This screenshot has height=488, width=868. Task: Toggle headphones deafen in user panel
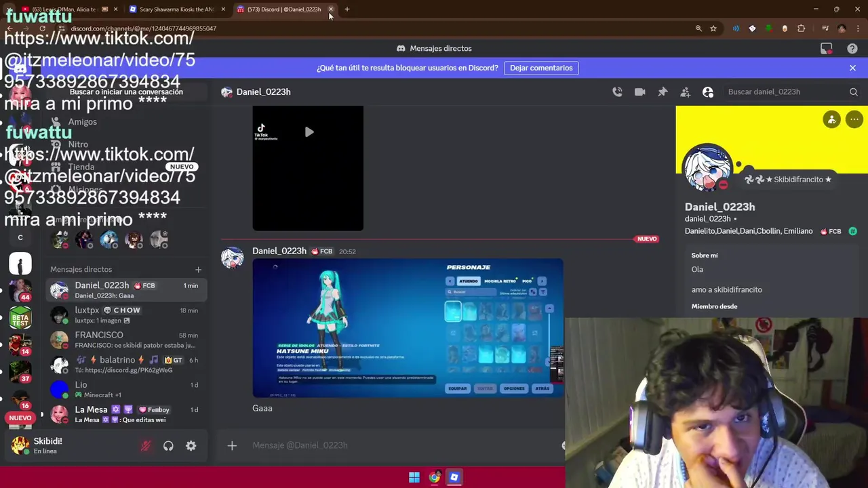point(168,445)
